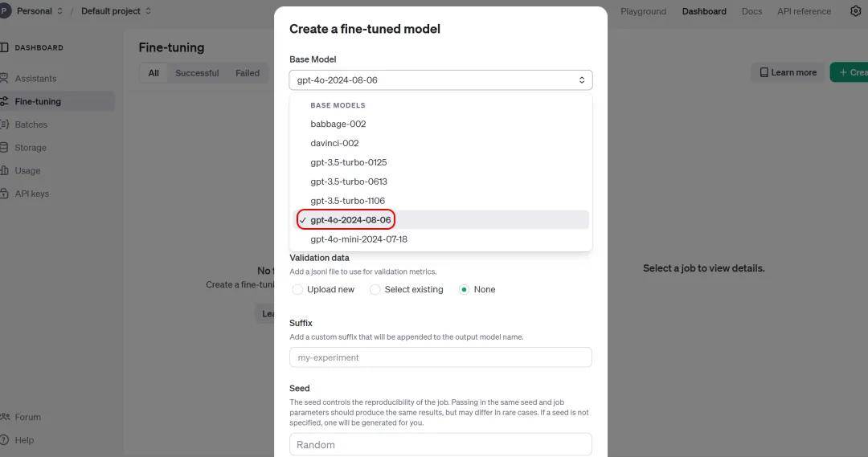
Task: Select the None validation radio button
Action: pyautogui.click(x=464, y=289)
